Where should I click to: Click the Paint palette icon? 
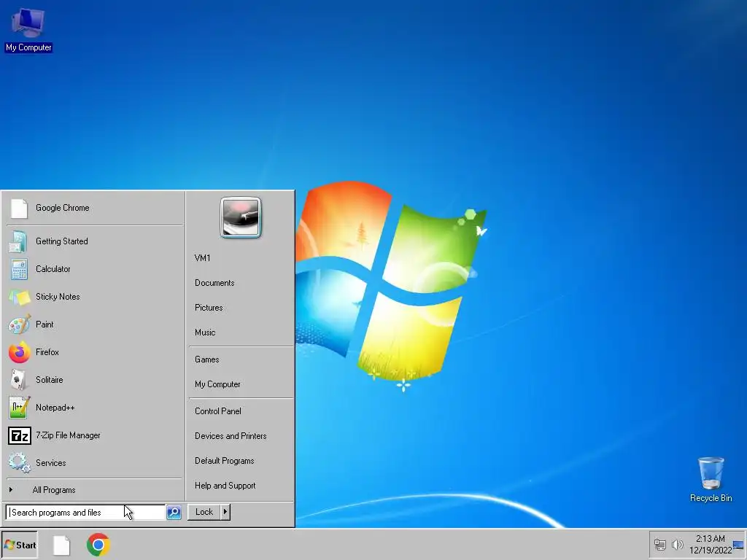[19, 324]
